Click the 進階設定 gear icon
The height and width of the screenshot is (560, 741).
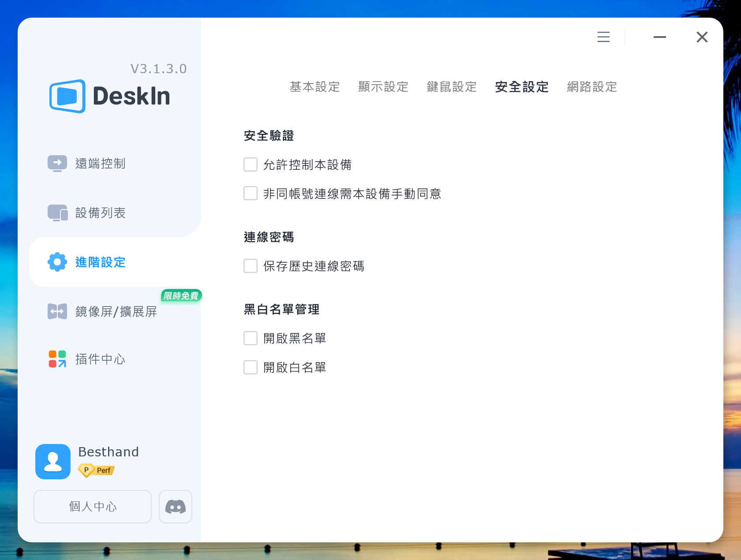(57, 262)
